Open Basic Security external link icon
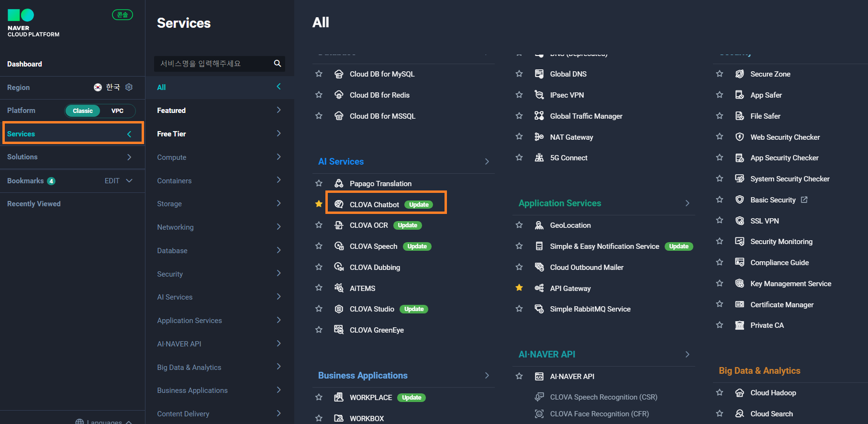This screenshot has width=868, height=424. point(804,200)
